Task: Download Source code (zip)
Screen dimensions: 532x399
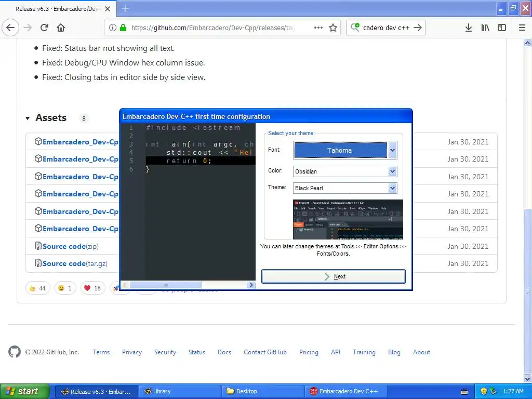Action: (71, 246)
